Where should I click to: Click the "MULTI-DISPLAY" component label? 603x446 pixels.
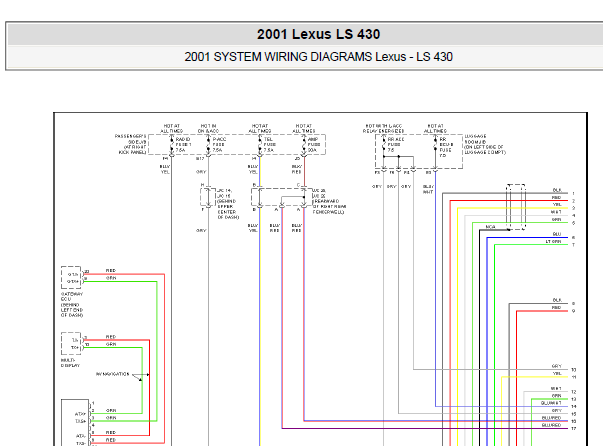pyautogui.click(x=70, y=363)
